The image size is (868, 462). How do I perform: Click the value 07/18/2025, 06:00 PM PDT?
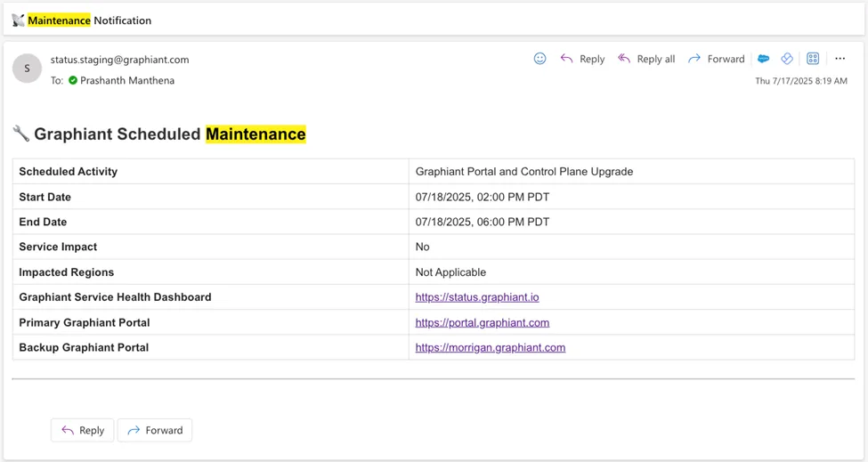483,222
